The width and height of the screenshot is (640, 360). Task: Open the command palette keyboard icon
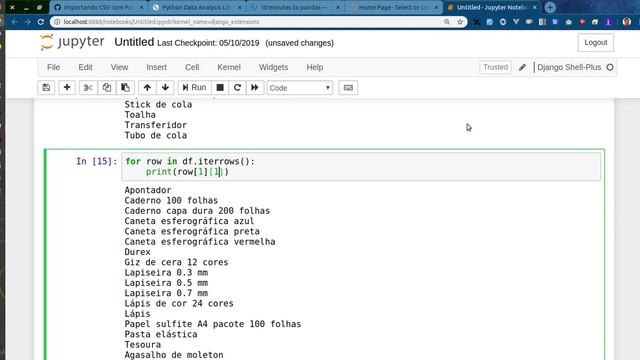348,88
